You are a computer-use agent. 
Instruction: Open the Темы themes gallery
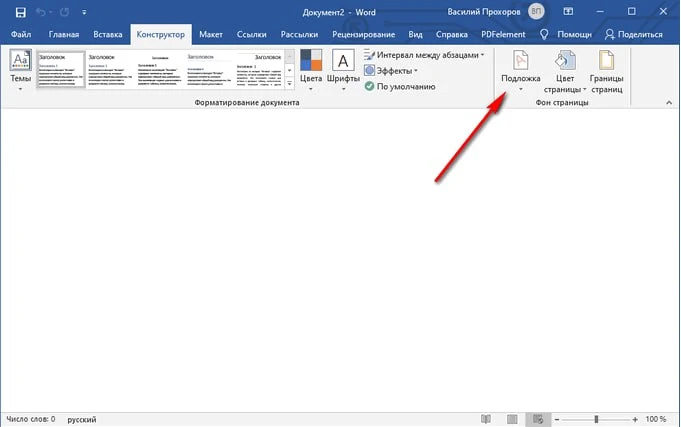tap(20, 70)
